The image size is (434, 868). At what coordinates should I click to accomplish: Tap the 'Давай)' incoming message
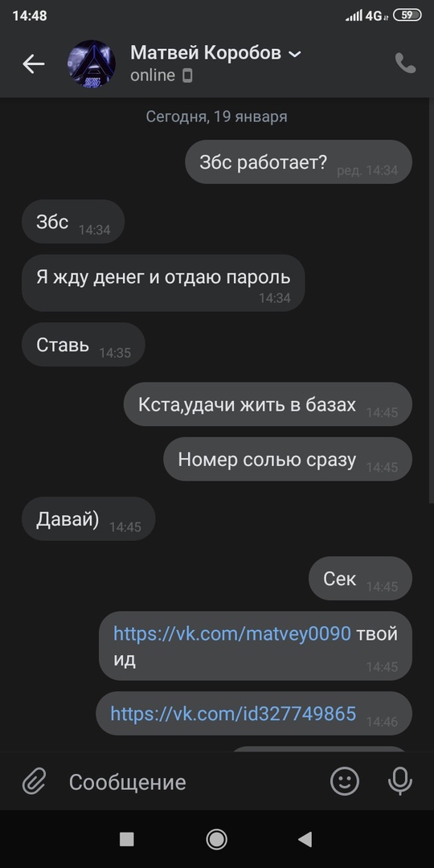click(x=88, y=518)
